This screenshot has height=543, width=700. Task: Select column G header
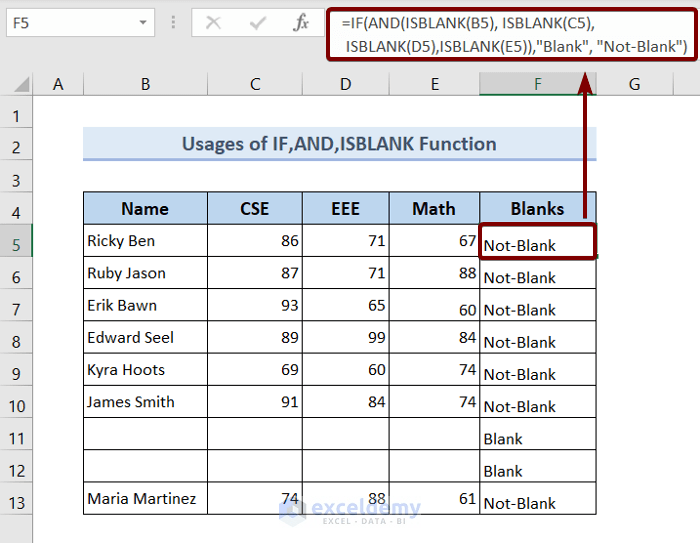pyautogui.click(x=634, y=84)
